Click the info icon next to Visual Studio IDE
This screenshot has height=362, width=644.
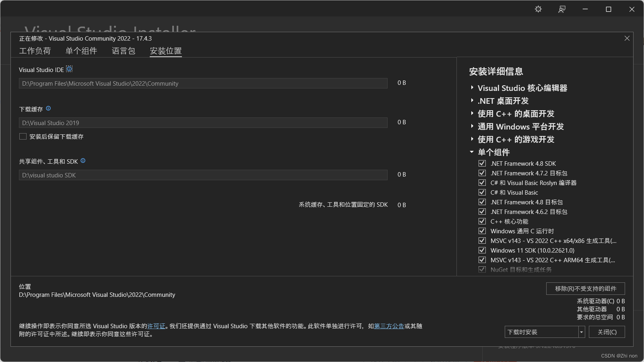click(69, 69)
